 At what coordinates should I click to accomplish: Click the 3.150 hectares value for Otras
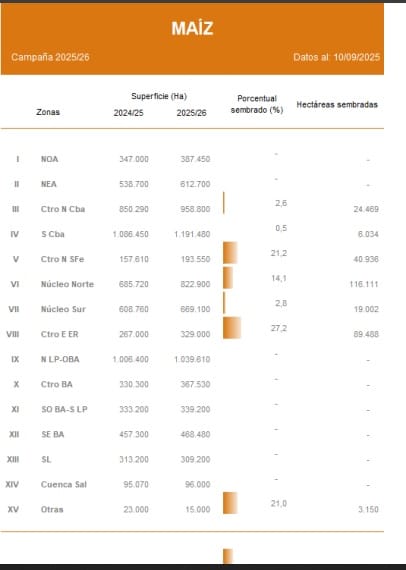point(368,509)
